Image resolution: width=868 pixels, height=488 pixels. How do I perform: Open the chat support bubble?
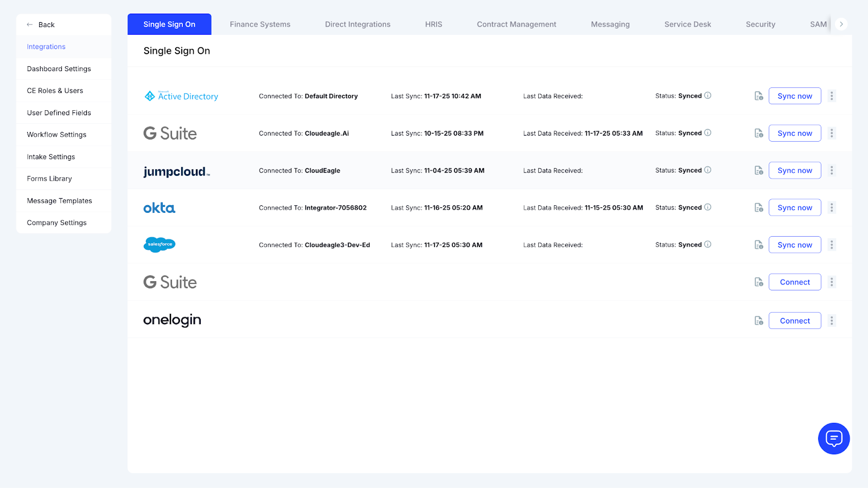pyautogui.click(x=834, y=439)
